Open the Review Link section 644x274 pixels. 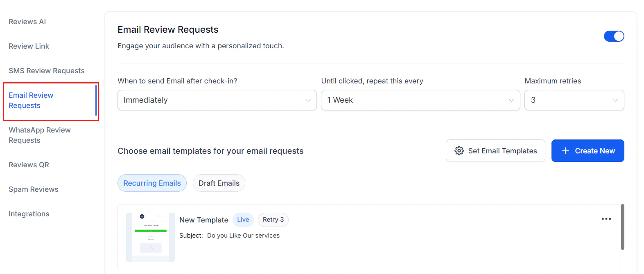pos(29,46)
